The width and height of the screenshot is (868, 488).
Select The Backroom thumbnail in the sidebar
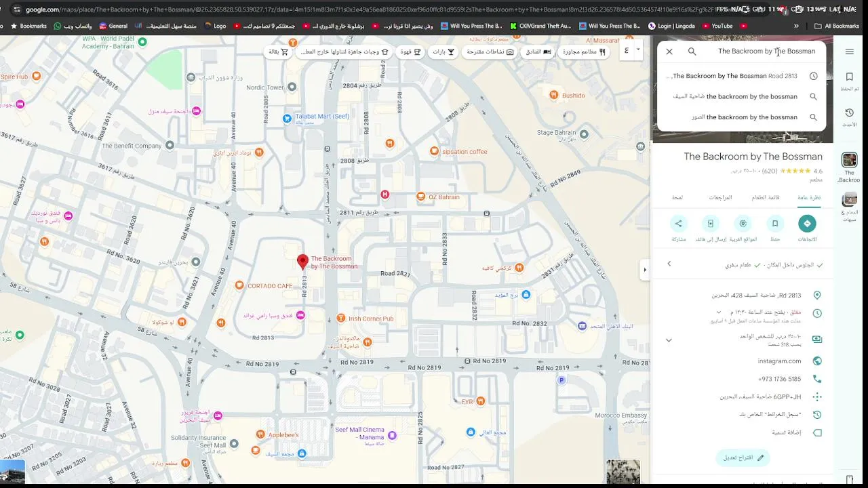click(849, 160)
